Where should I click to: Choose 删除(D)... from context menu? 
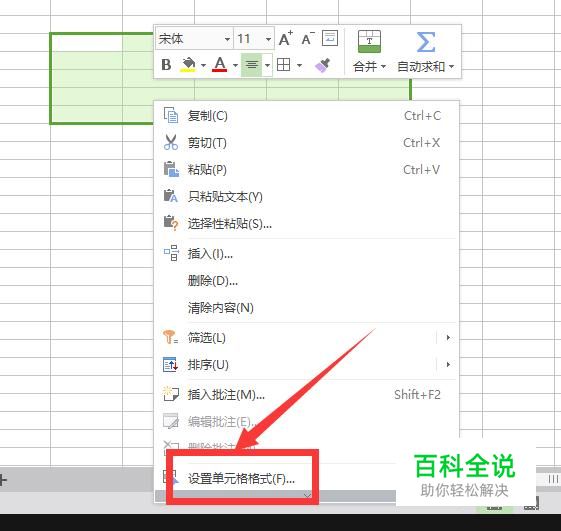point(306,281)
